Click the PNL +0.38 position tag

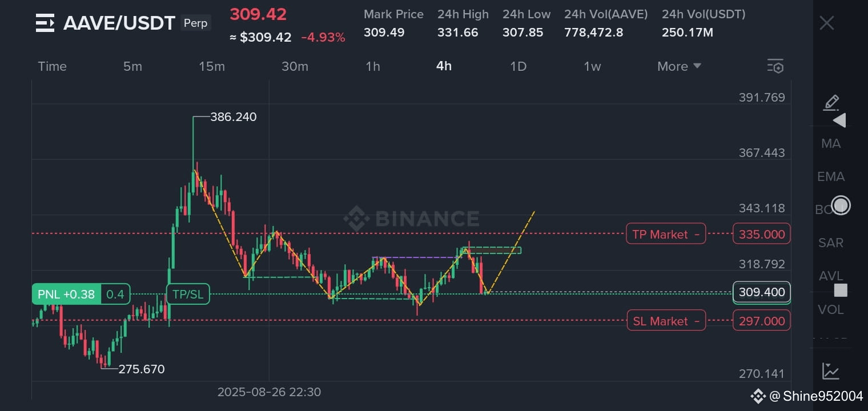tap(66, 295)
